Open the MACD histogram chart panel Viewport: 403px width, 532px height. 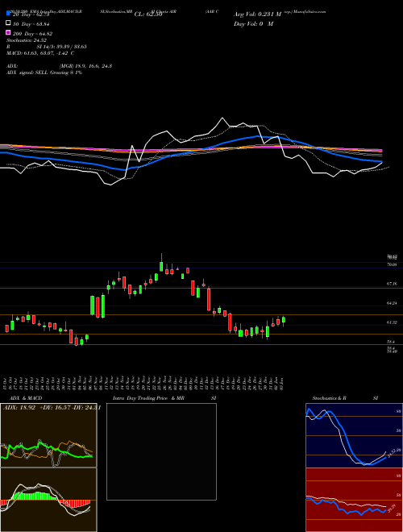[48, 500]
